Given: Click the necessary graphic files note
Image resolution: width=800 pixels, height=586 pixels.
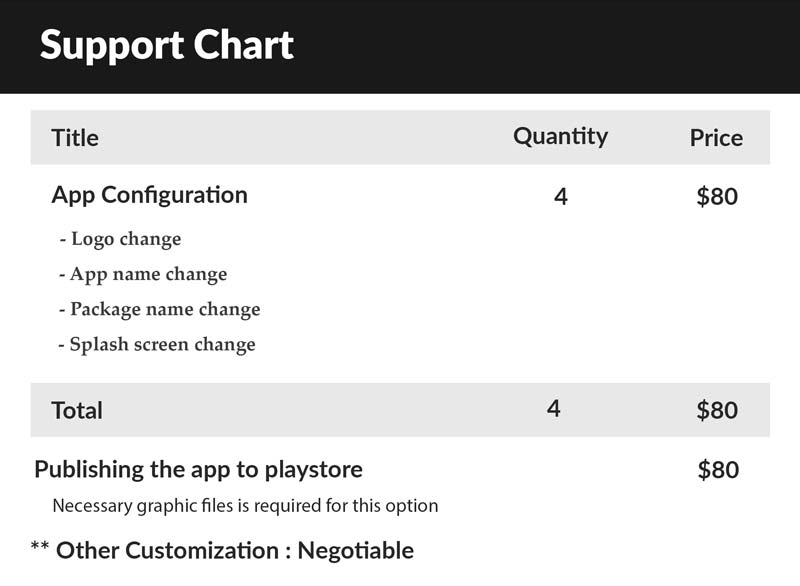Looking at the screenshot, I should coord(245,506).
